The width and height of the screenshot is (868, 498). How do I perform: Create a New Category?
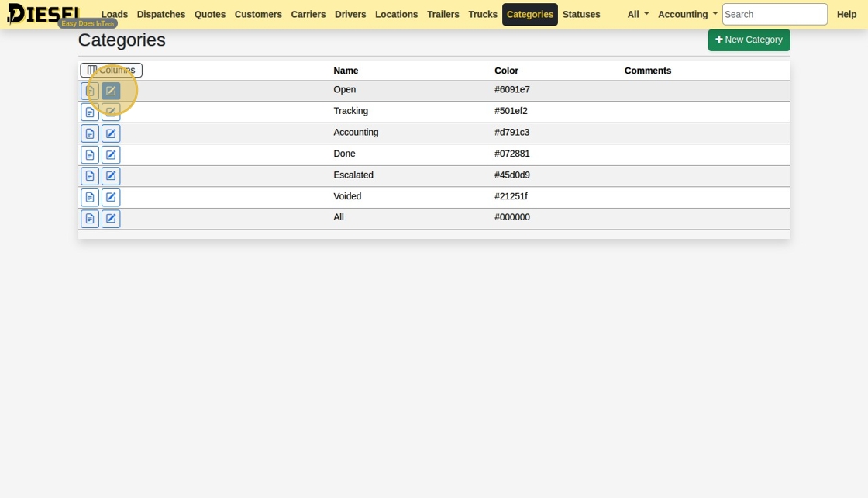coord(749,40)
